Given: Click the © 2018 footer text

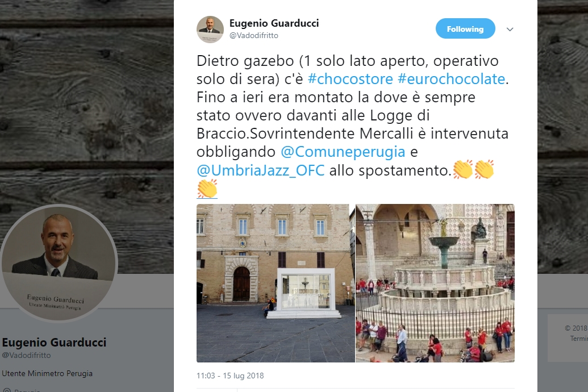Looking at the screenshot, I should coord(576,328).
